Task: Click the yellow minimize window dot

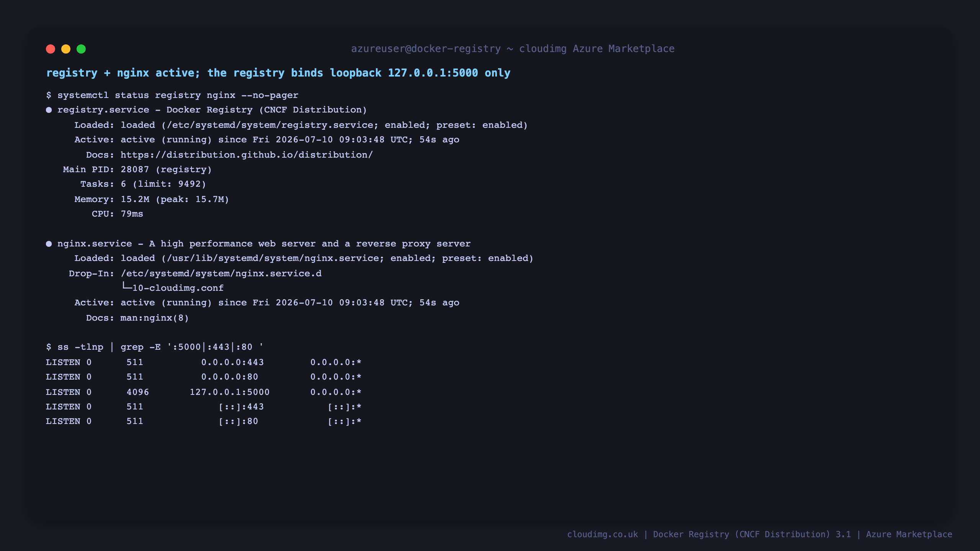Action: click(66, 49)
